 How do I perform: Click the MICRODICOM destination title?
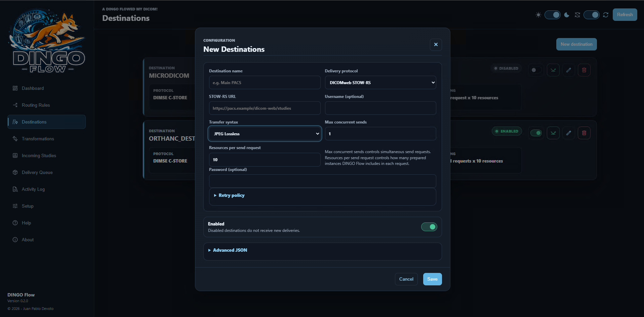pos(169,76)
